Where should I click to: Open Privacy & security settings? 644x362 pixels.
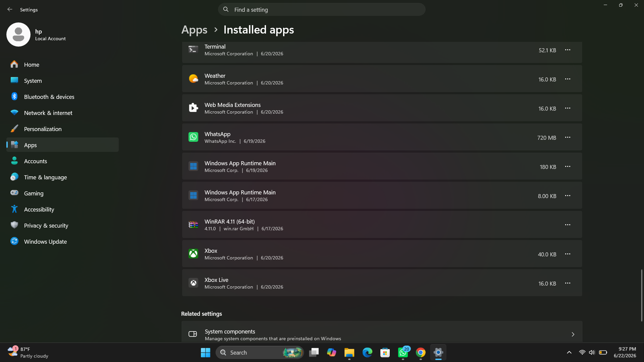(62, 225)
